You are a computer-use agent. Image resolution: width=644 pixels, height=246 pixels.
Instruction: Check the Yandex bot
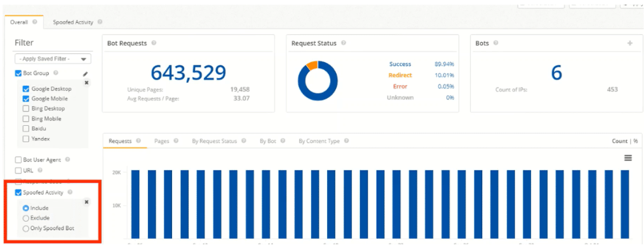coord(26,139)
